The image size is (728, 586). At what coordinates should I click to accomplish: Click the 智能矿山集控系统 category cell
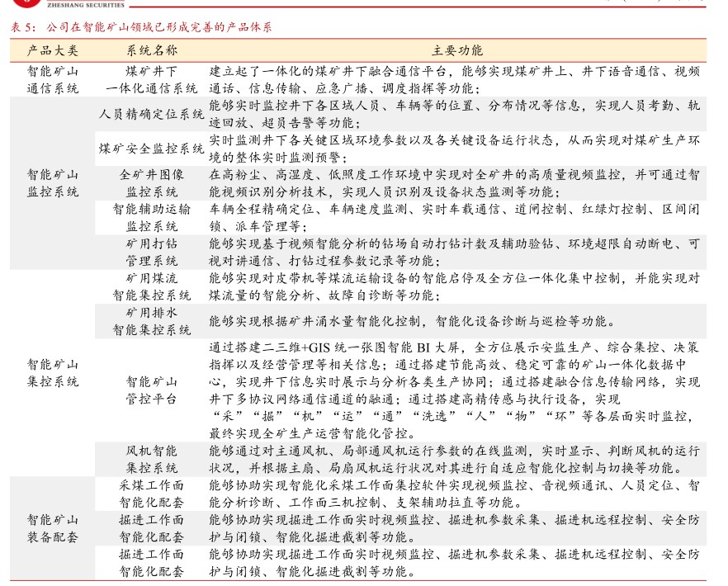coord(53,372)
